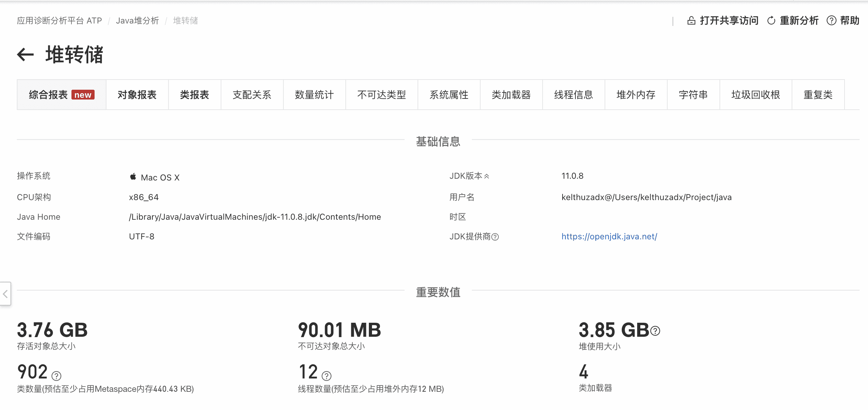Click help icon beside 3.85 GB heap size
This screenshot has height=410, width=868.
coord(655,331)
